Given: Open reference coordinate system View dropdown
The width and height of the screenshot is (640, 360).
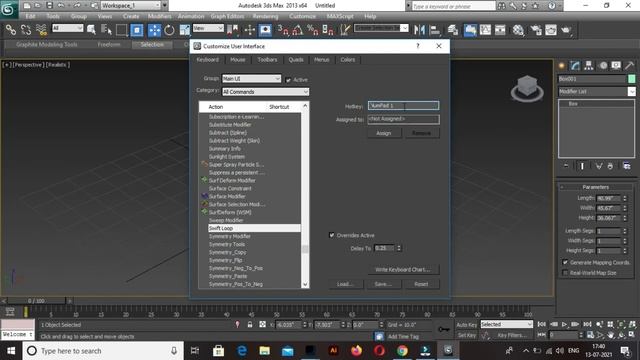Looking at the screenshot, I should coord(208,28).
